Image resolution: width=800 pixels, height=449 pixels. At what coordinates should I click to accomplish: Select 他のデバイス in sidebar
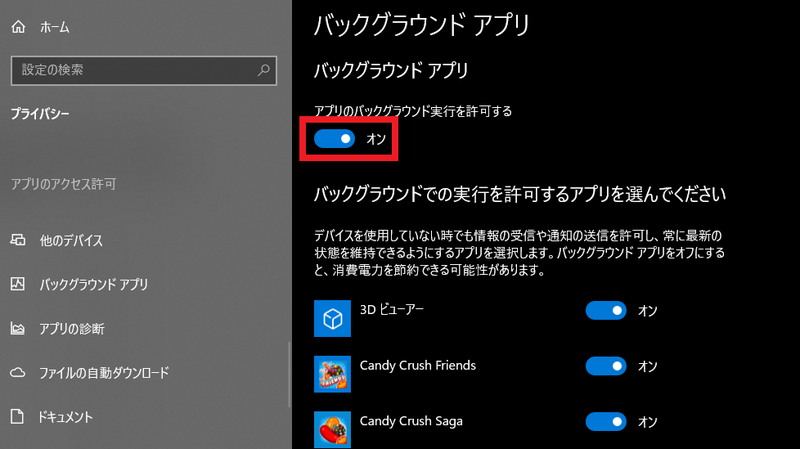tap(71, 240)
